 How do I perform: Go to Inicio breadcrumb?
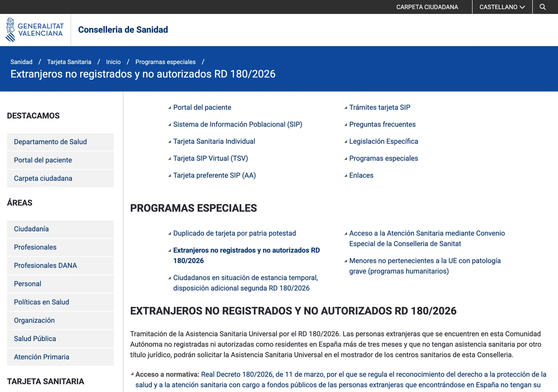tap(113, 62)
